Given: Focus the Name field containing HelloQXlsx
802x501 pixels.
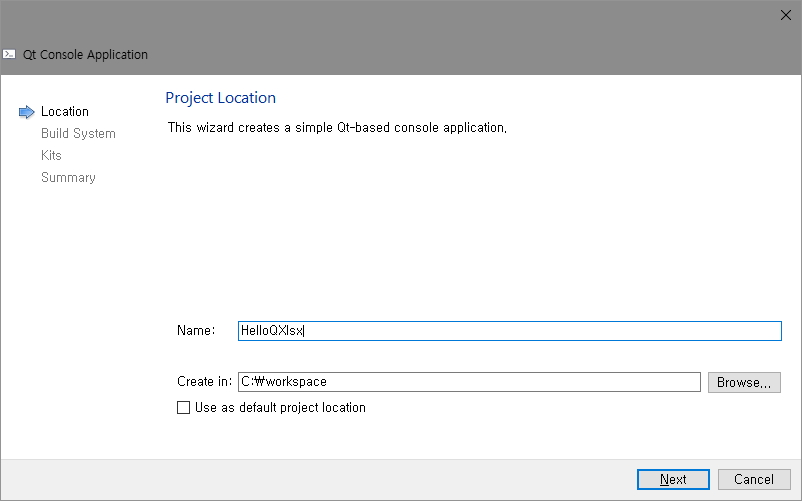Looking at the screenshot, I should click(x=509, y=331).
